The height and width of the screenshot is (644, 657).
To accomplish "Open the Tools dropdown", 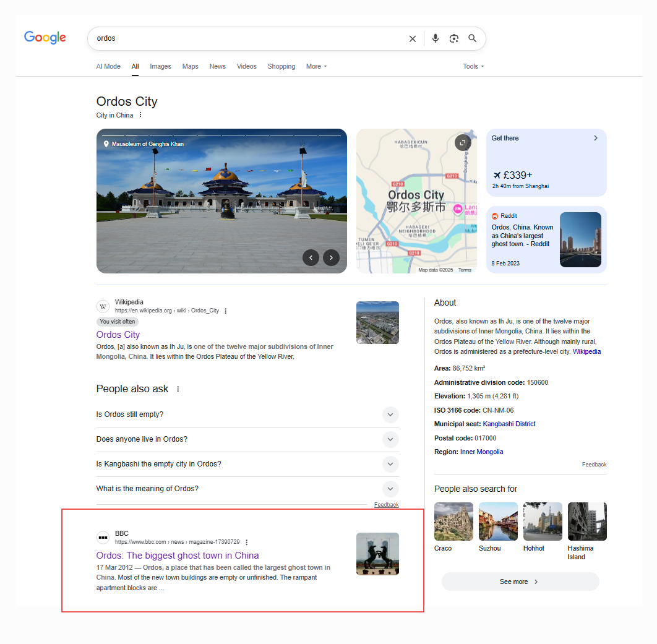I will point(473,66).
